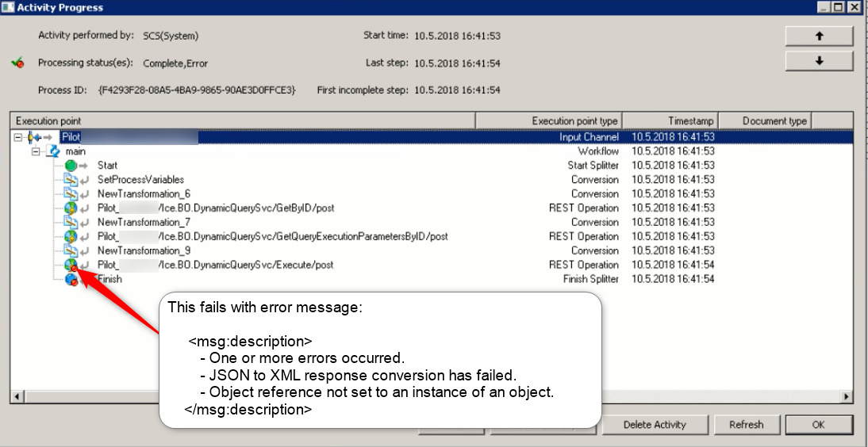The image size is (868, 447).
Task: Select the Start tree row
Action: [432, 165]
